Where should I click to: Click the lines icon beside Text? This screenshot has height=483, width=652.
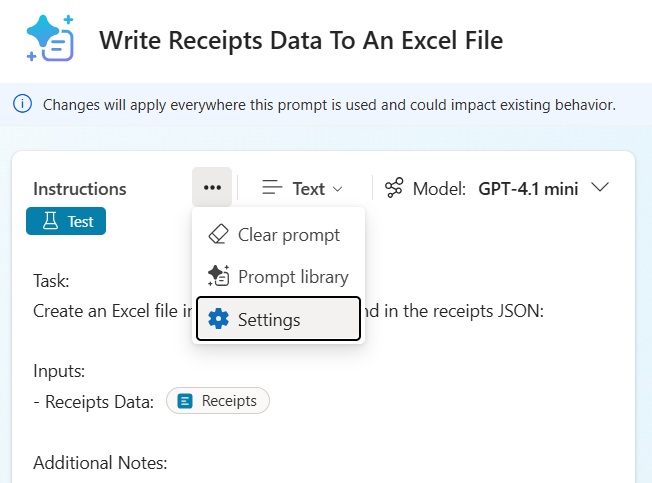pyautogui.click(x=272, y=187)
